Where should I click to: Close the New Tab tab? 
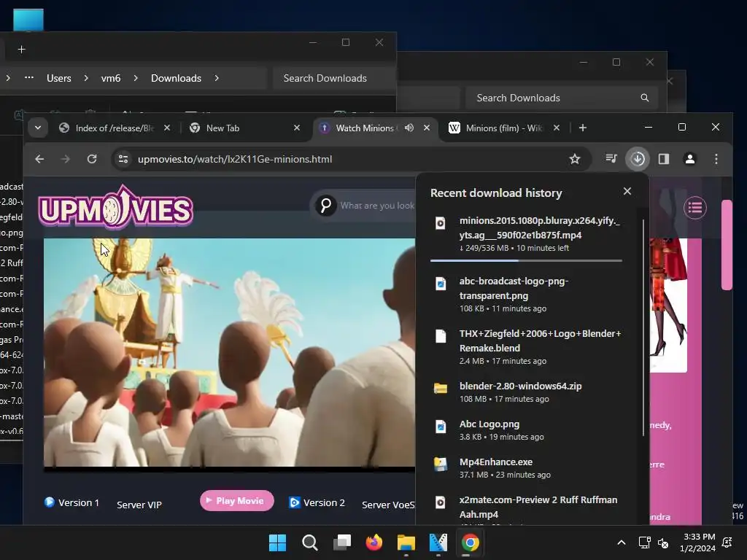coord(297,128)
